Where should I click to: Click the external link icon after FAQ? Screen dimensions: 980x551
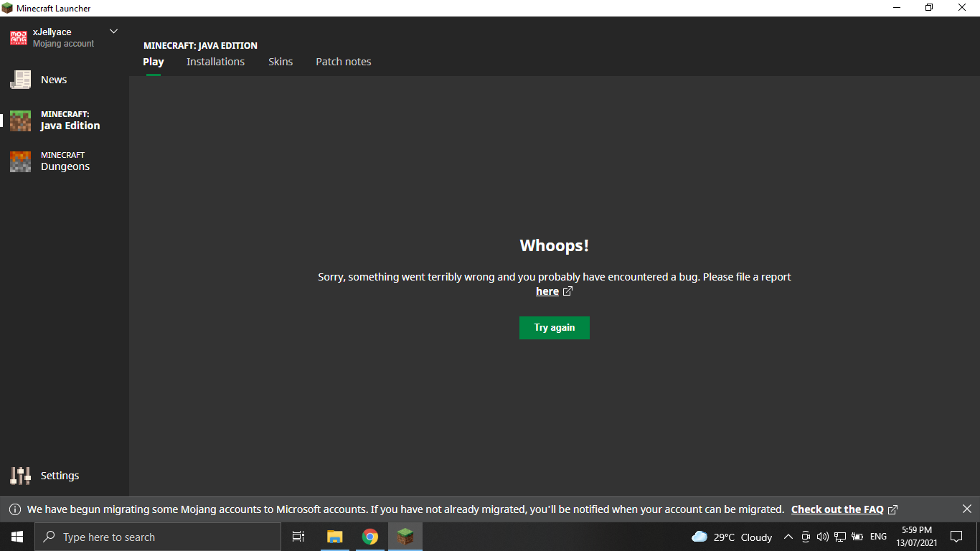(892, 509)
